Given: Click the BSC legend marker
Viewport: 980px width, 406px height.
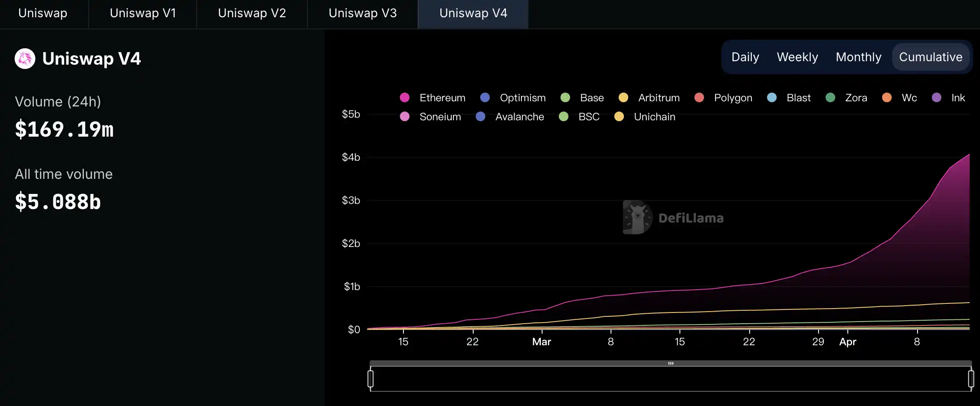Looking at the screenshot, I should (x=564, y=117).
